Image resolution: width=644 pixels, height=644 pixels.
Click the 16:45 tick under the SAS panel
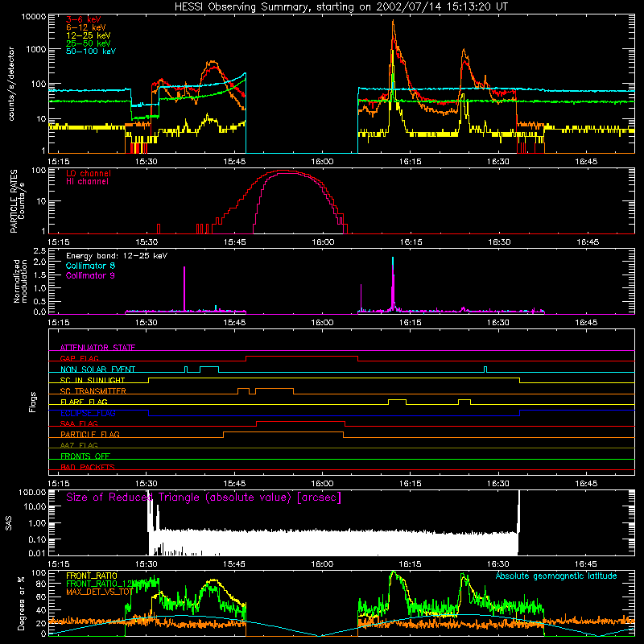tap(586, 564)
